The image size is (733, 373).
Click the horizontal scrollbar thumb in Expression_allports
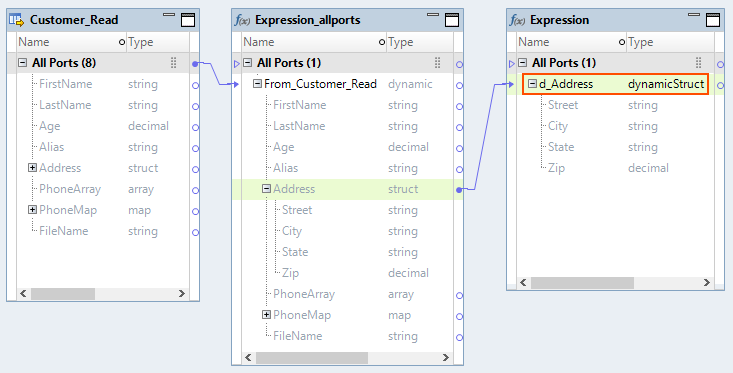[312, 358]
